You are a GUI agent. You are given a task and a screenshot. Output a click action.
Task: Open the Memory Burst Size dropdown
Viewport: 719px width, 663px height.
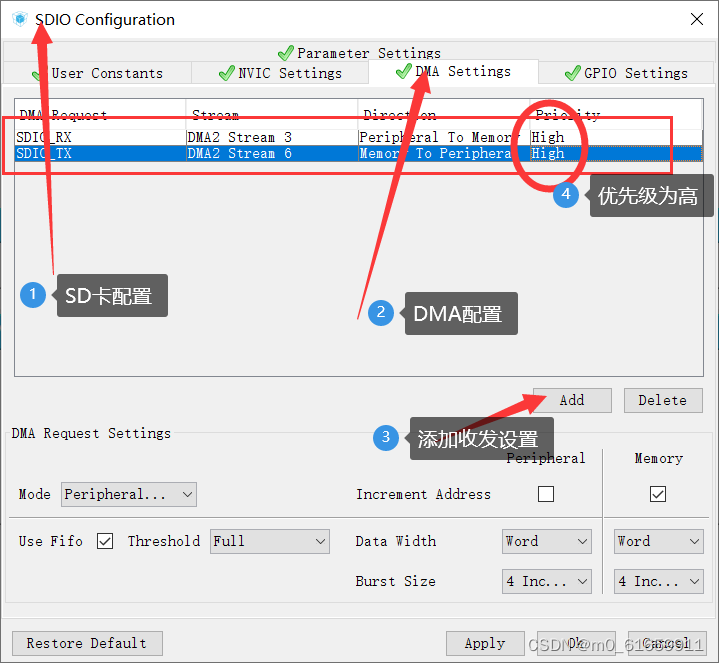[658, 581]
